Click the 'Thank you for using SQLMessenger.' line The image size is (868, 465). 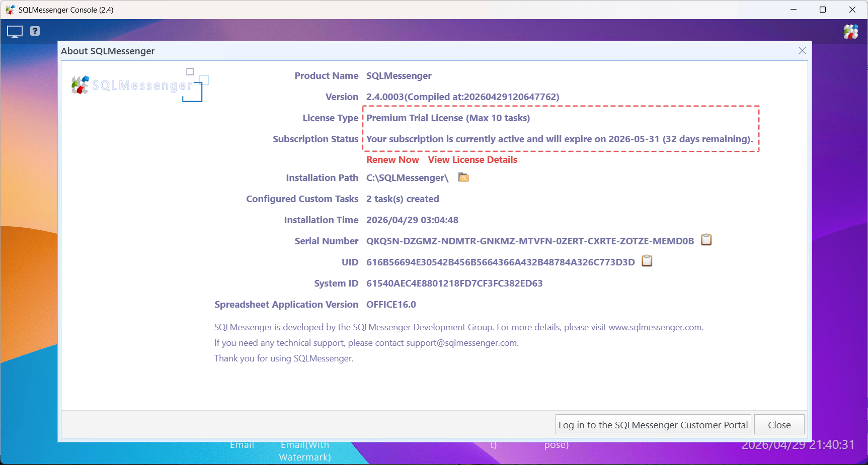(x=284, y=358)
